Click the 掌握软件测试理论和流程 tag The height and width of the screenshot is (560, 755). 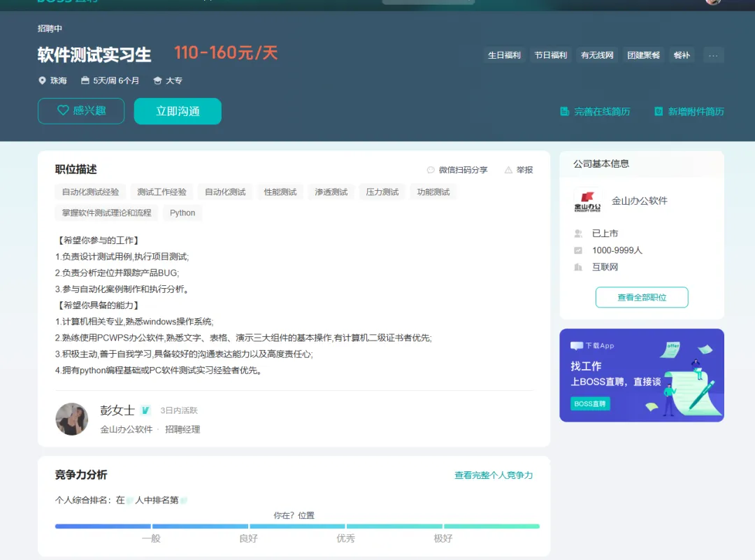click(106, 213)
